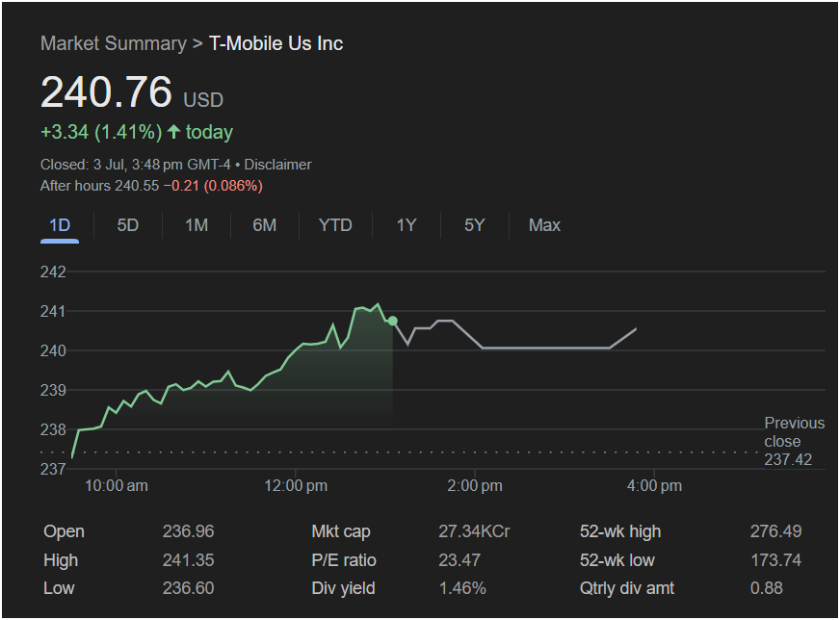
Task: Click the 4:00 pm axis label
Action: click(x=654, y=485)
